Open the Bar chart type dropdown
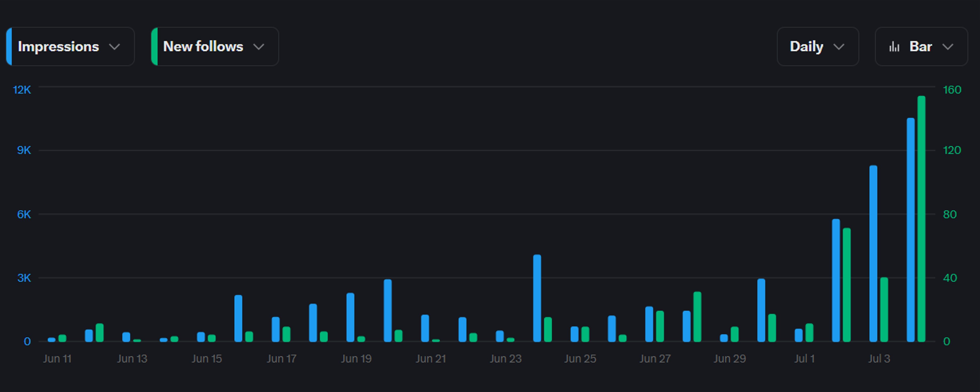980x392 pixels. (948, 46)
